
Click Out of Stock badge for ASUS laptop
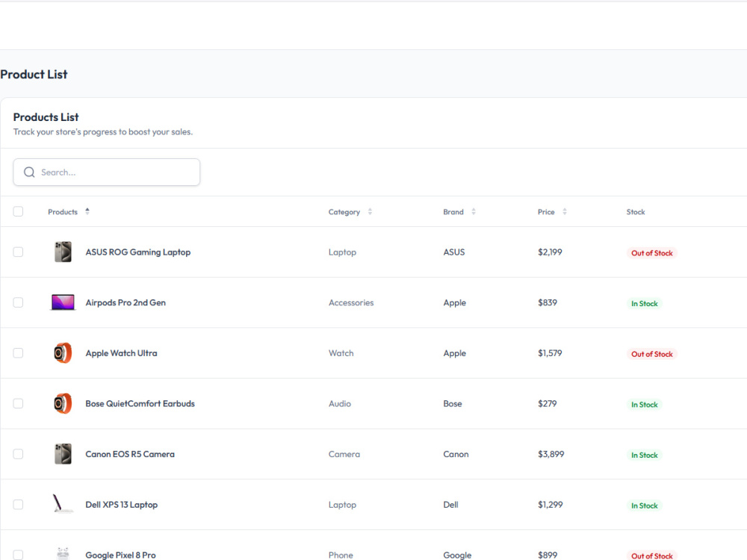click(x=651, y=253)
